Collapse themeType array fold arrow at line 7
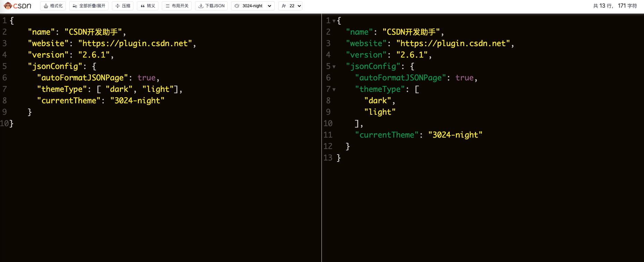This screenshot has width=644, height=262. click(334, 90)
